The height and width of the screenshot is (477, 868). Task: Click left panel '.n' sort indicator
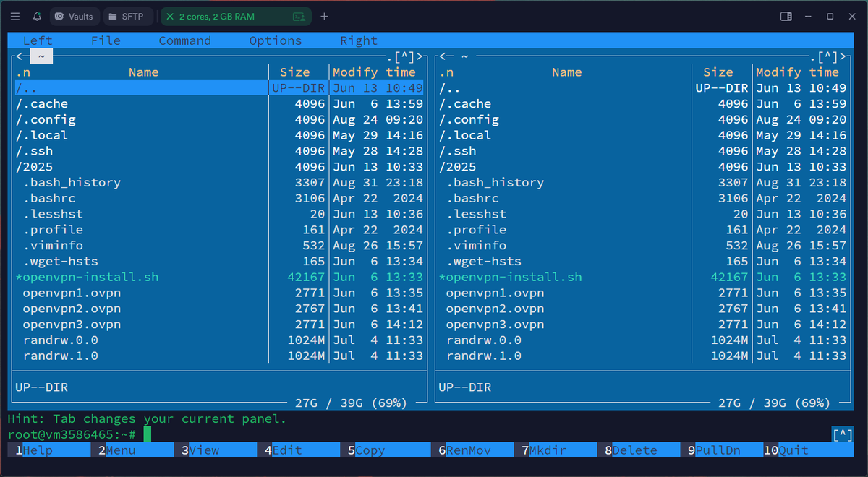(x=22, y=72)
